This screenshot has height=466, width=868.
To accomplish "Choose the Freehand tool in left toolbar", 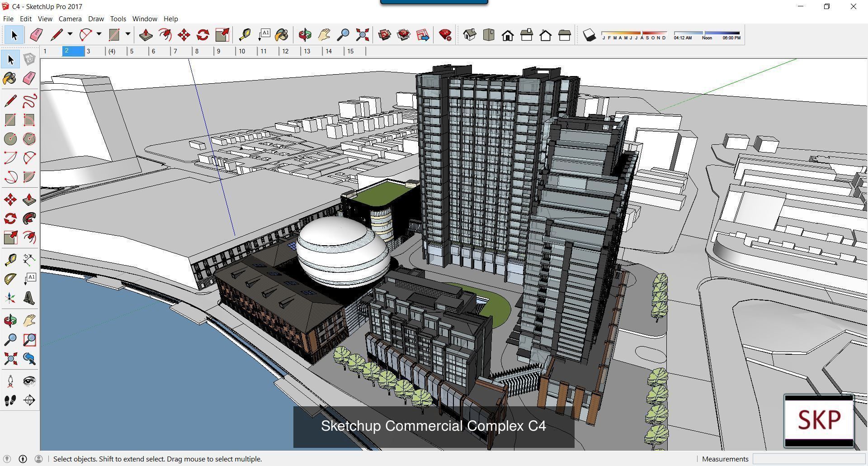I will click(29, 100).
